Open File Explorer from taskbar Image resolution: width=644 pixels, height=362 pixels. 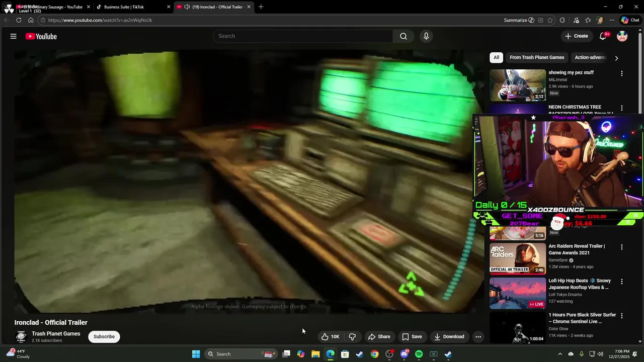pos(315,354)
